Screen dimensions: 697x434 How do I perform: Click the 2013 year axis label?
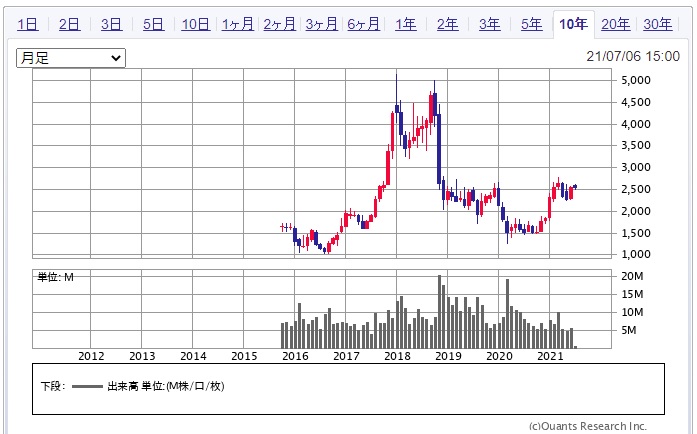(x=142, y=356)
